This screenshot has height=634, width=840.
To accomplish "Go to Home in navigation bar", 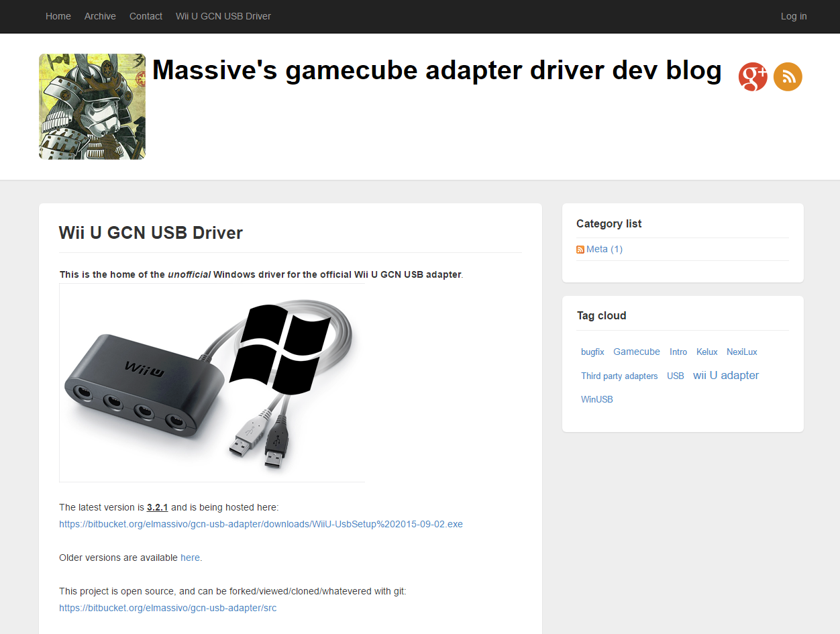I will [58, 16].
